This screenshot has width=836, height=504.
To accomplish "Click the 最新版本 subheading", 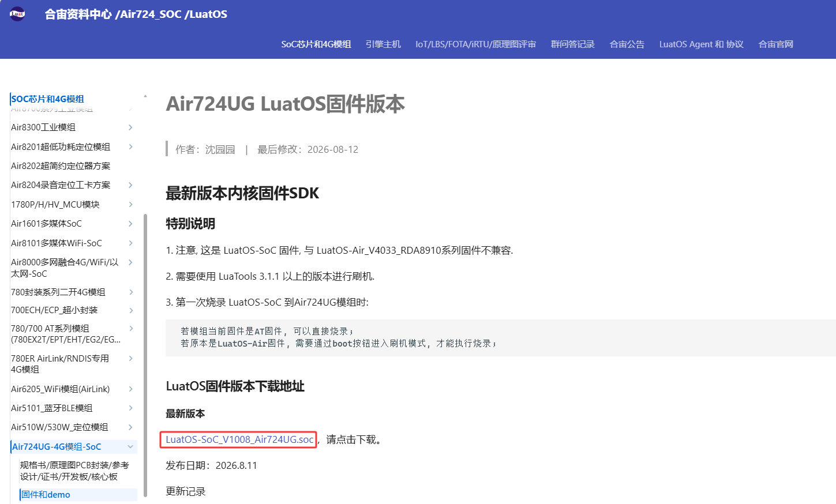I will click(185, 413).
